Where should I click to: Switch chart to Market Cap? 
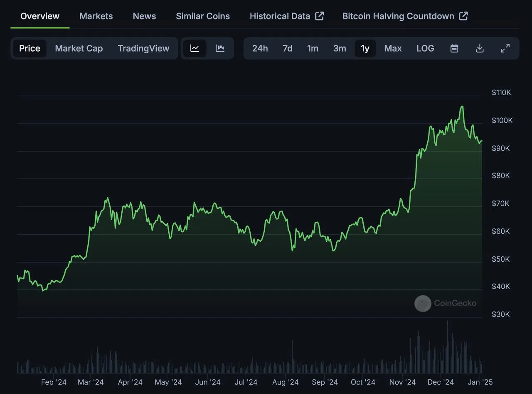tap(79, 48)
